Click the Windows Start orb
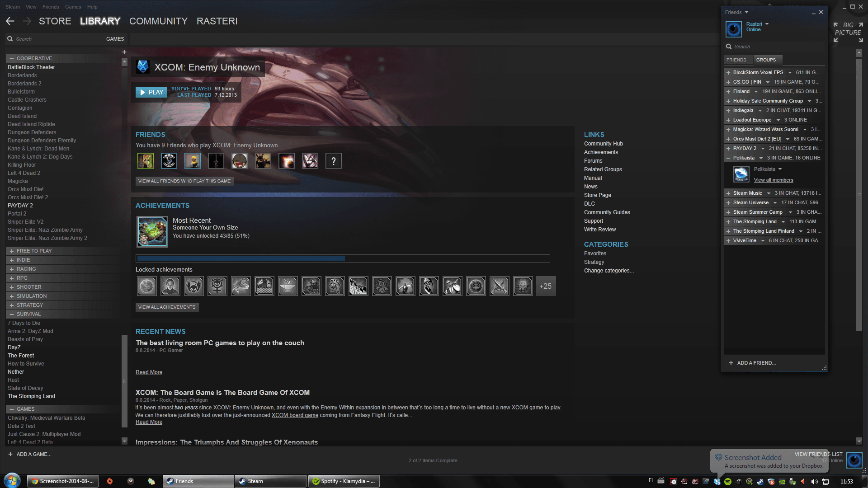The width and height of the screenshot is (868, 488). [12, 481]
